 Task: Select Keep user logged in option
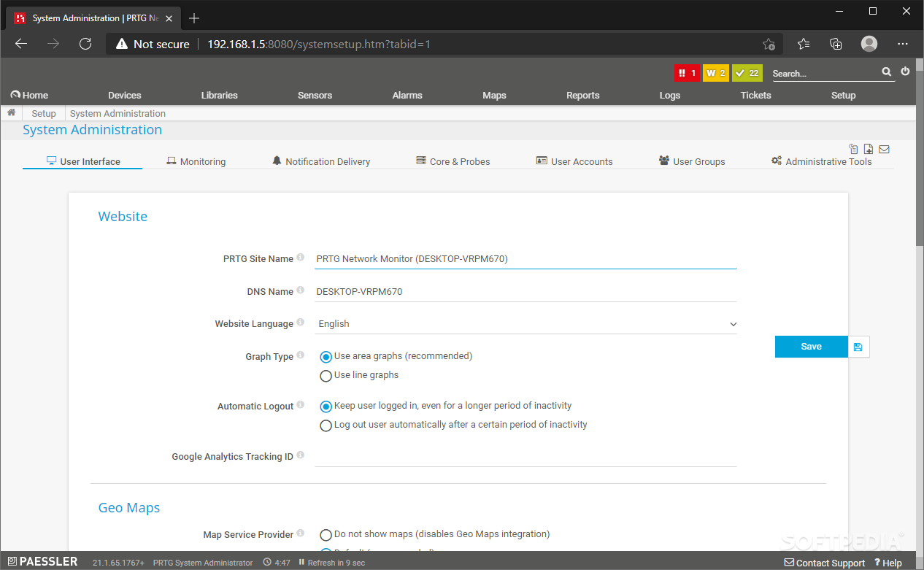(326, 407)
